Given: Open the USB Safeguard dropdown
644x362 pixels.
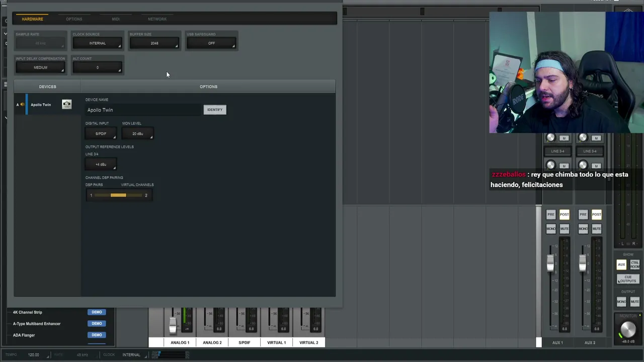Looking at the screenshot, I should (x=211, y=43).
